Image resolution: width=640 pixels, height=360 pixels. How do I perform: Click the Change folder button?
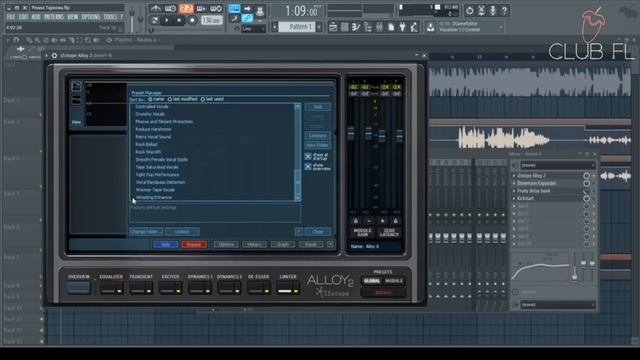tap(146, 231)
